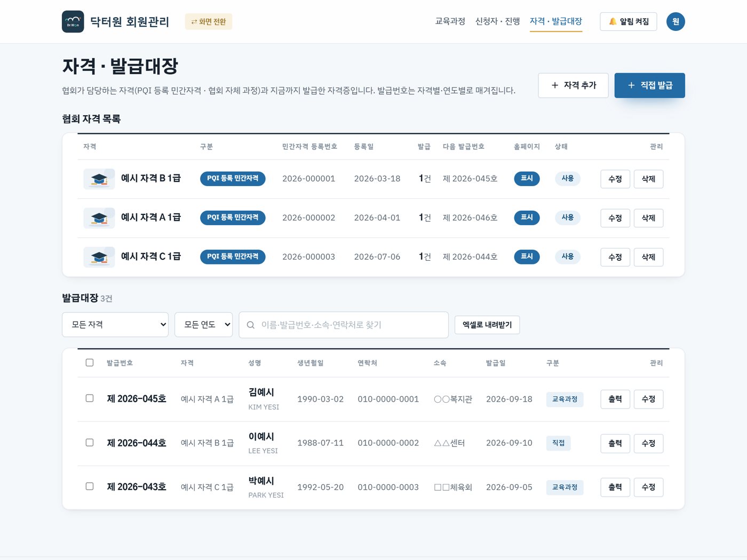Screen dimensions: 747x560
Task: Focus the 이름·발급번호 search field
Action: tap(344, 325)
